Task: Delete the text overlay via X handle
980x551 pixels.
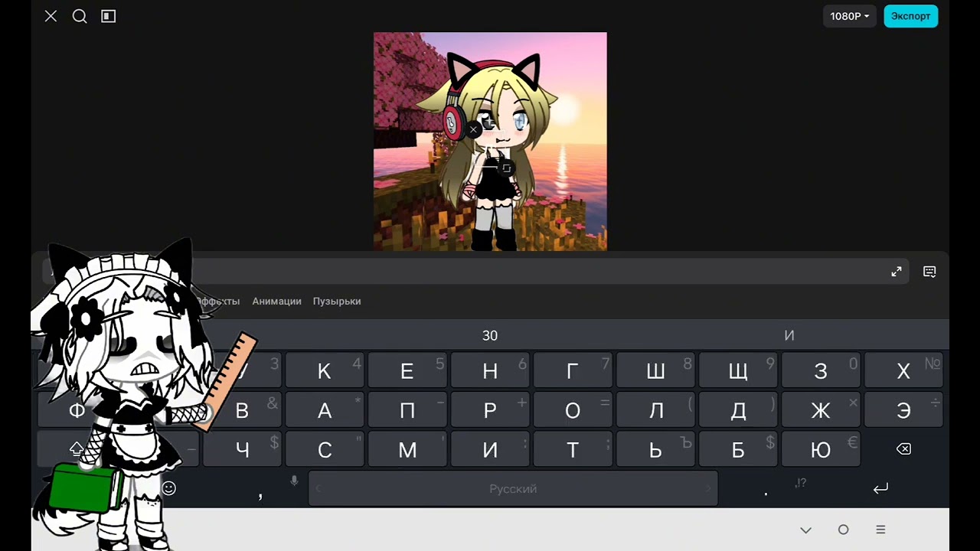Action: pyautogui.click(x=473, y=130)
